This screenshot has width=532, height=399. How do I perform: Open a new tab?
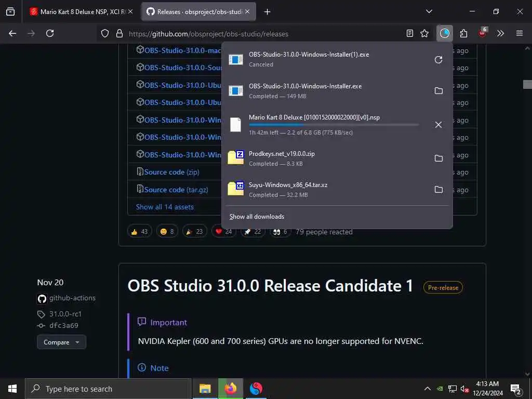click(x=268, y=12)
